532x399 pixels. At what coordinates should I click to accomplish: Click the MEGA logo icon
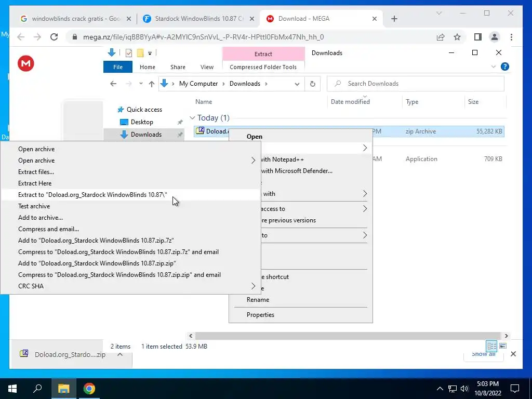pos(26,63)
